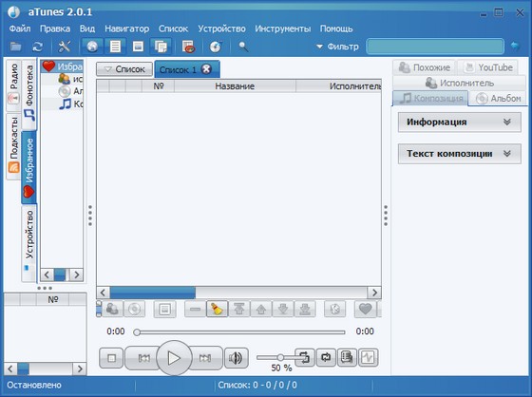This screenshot has width=532, height=397.
Task: Collapse the Текст композиции section
Action: 460,154
